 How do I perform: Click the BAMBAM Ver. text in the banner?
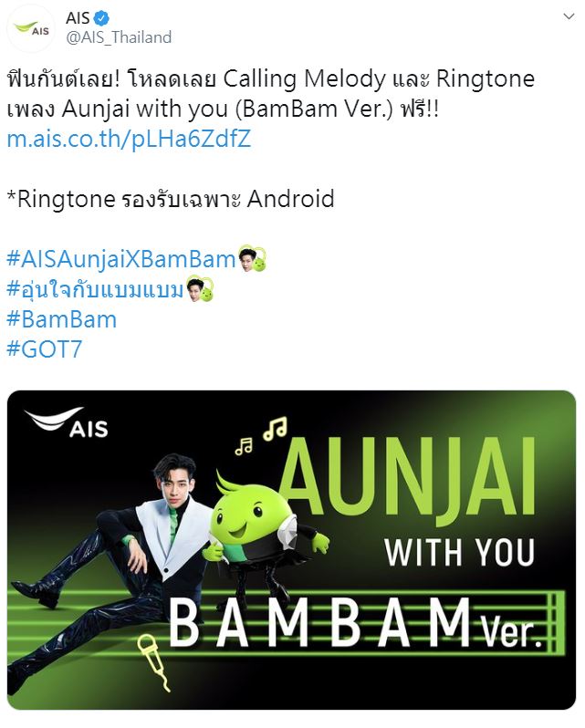coord(355,622)
